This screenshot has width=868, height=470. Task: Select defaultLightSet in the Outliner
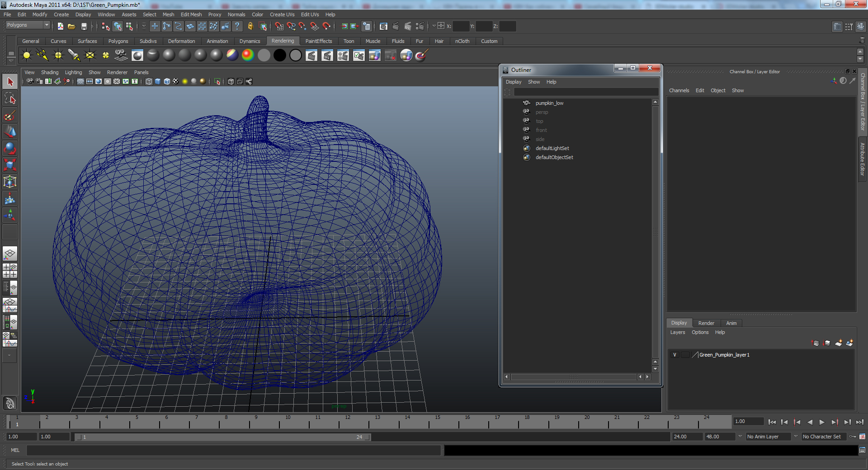pos(552,148)
